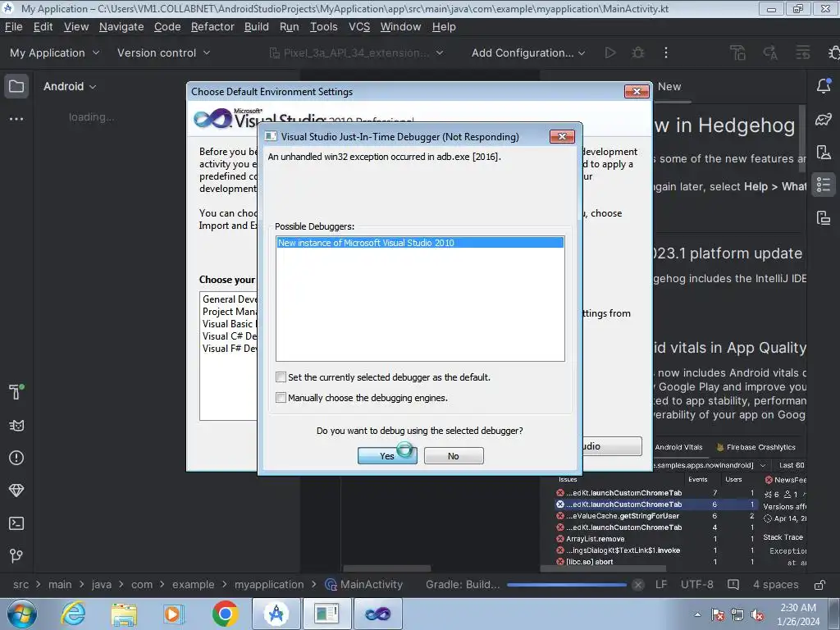This screenshot has height=630, width=840.
Task: Click Yes to debug with selected debugger
Action: pos(387,456)
